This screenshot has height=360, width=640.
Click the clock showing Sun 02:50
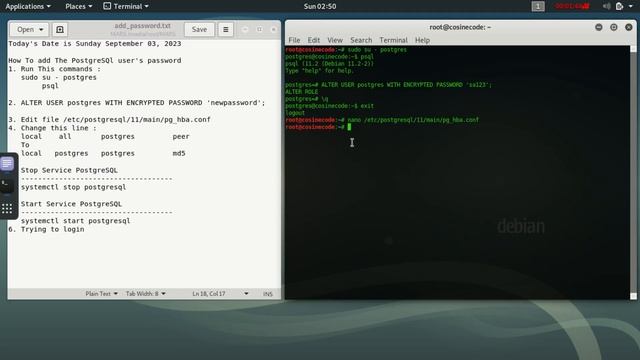(320, 6)
